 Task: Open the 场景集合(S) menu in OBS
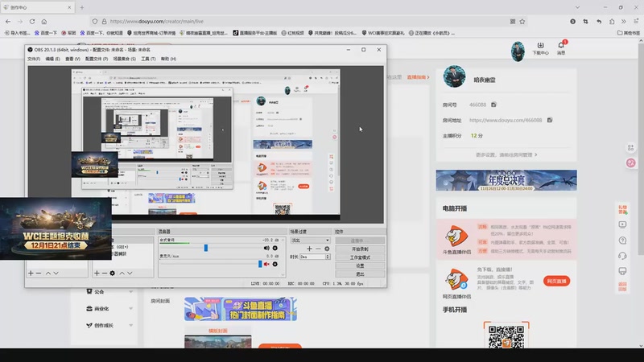[125, 59]
